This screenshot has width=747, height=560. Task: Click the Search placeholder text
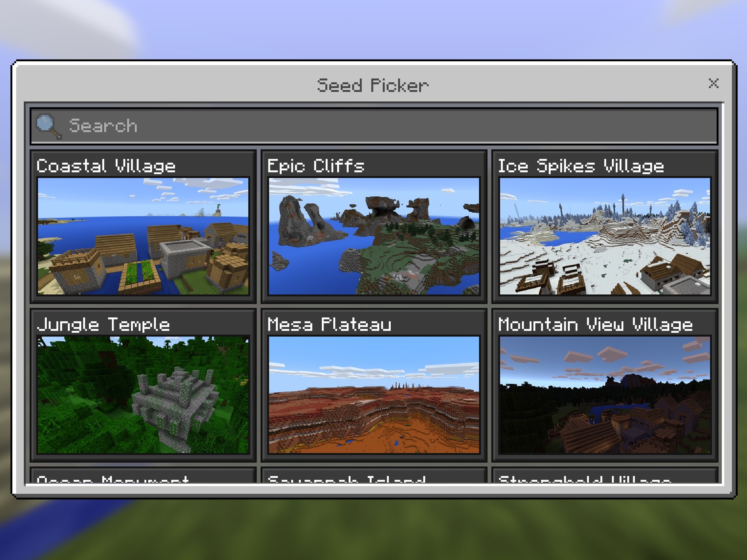(x=103, y=125)
